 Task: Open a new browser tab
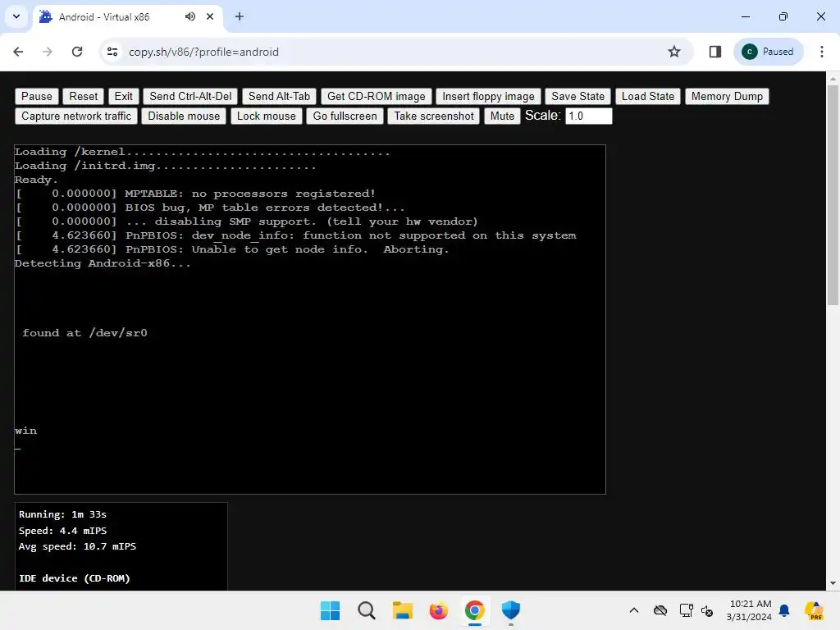click(240, 16)
